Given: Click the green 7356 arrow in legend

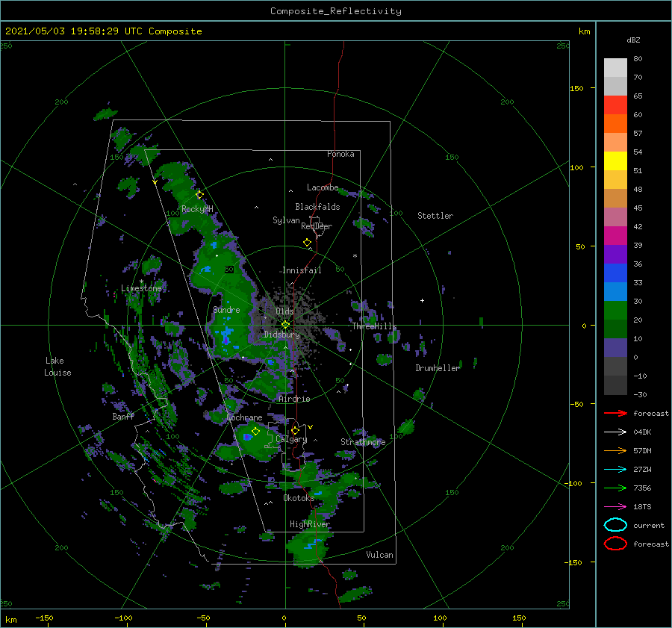Looking at the screenshot, I should pos(615,488).
